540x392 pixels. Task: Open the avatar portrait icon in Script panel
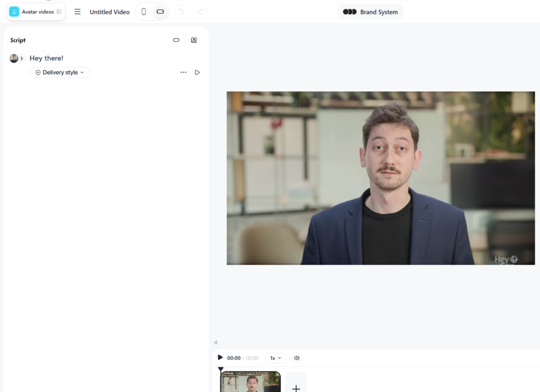tap(194, 40)
